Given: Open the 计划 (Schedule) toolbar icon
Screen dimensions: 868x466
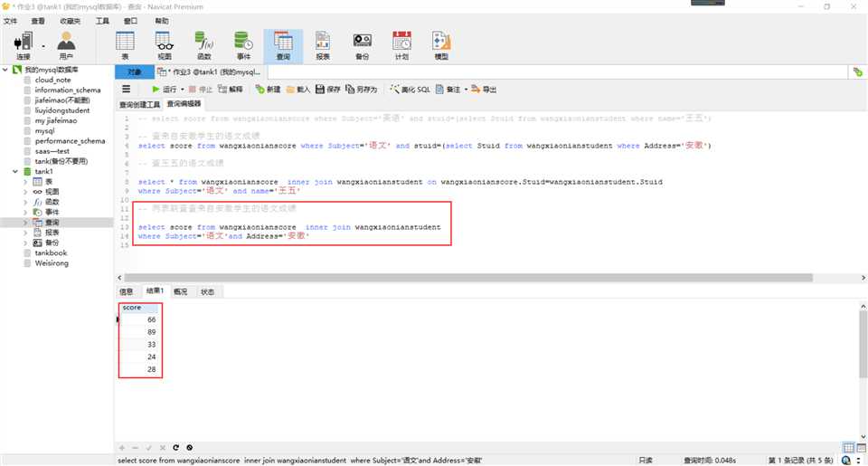Looking at the screenshot, I should pos(401,45).
